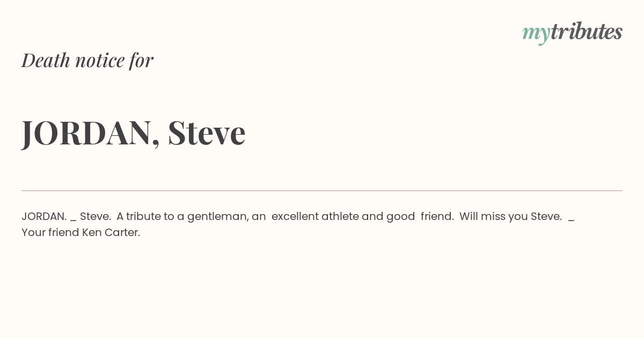Click the trailing underscore after 'Steve.'
This screenshot has width=644, height=338.
click(571, 220)
